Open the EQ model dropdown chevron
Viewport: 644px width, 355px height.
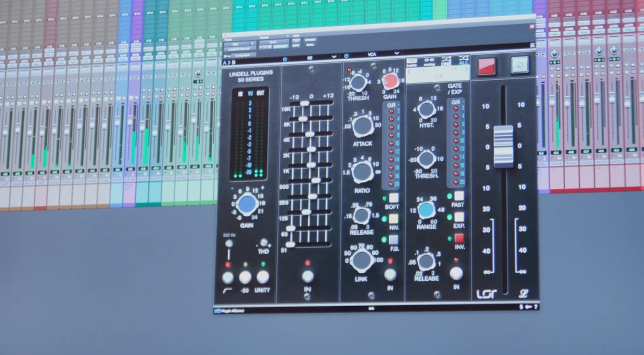point(334,56)
